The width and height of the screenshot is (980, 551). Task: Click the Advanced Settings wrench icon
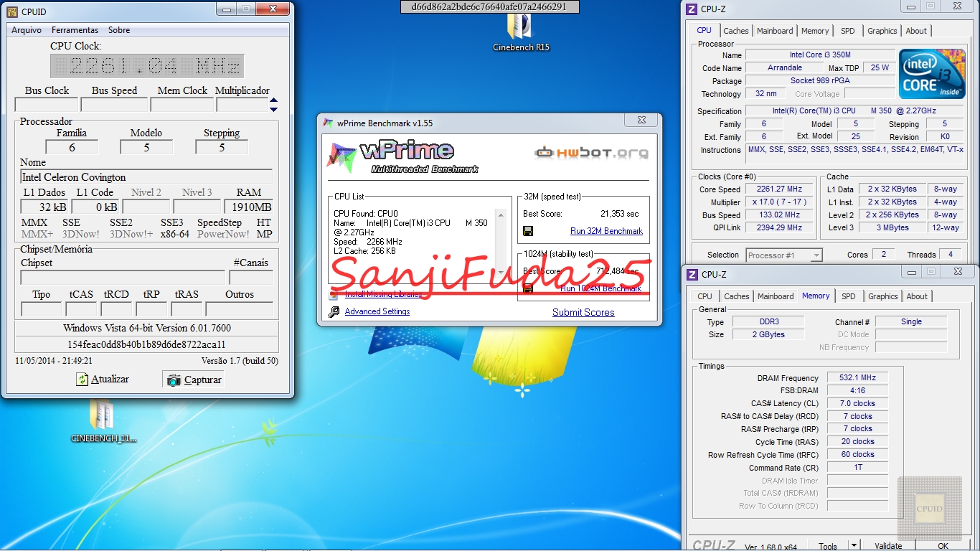(x=334, y=312)
